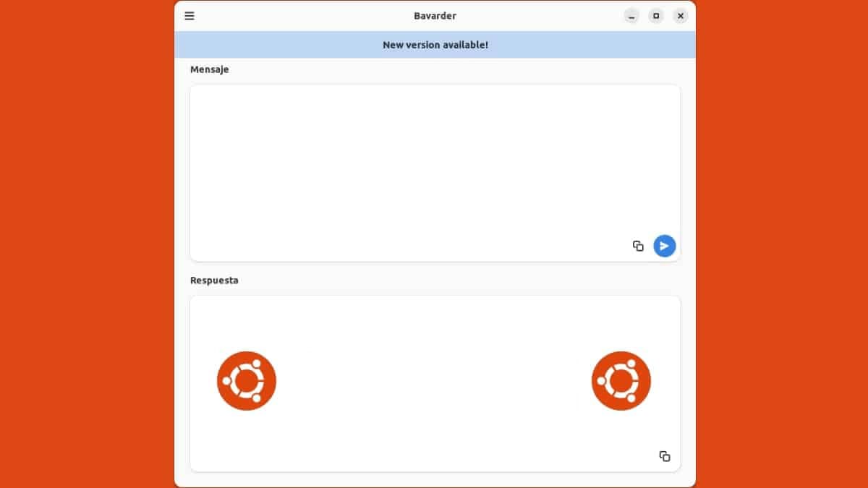Click the Respuesta label

214,281
